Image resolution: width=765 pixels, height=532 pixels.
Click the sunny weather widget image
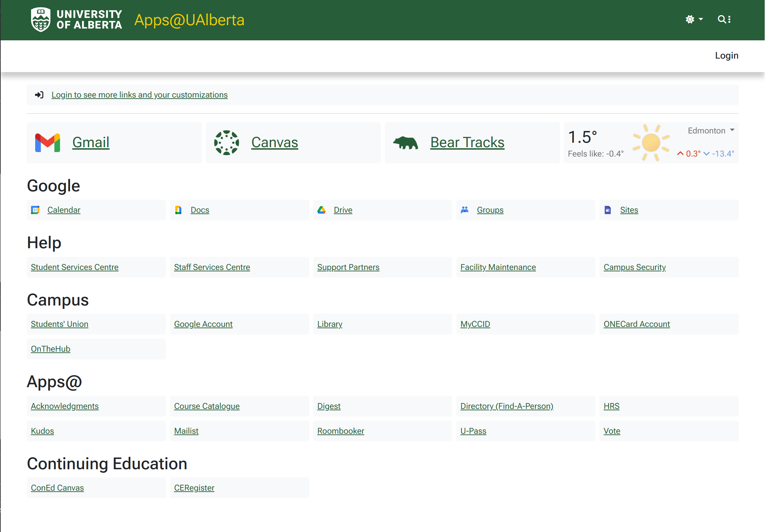tap(651, 143)
